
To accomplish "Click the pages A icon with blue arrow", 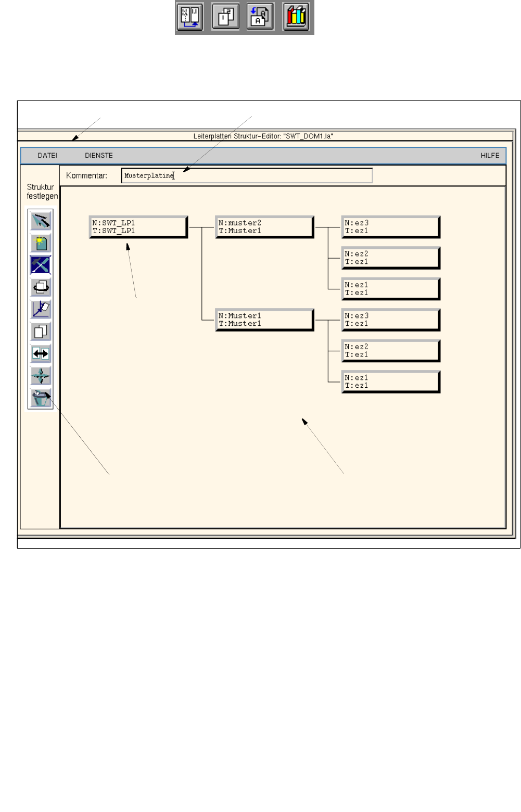I will [x=260, y=17].
